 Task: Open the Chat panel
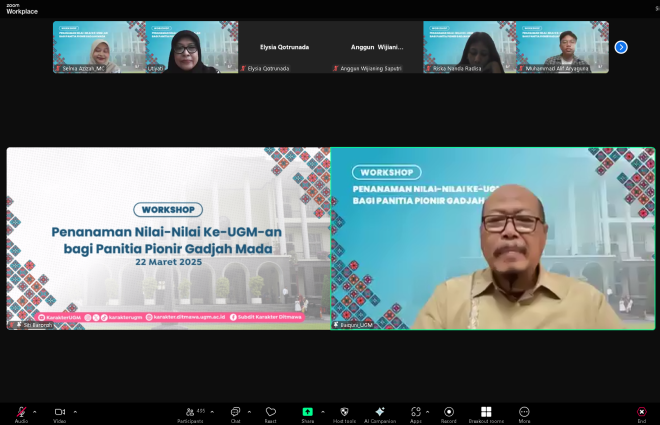[x=235, y=412]
